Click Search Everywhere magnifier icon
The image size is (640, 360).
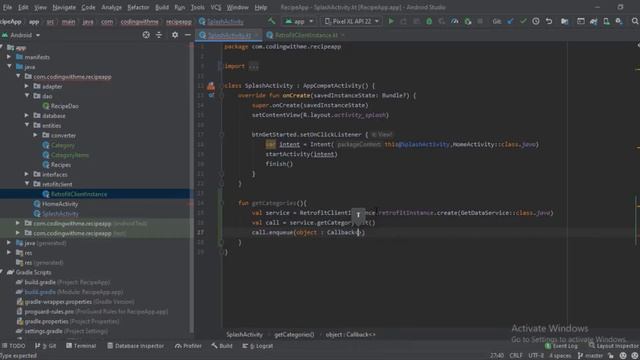tap(635, 21)
